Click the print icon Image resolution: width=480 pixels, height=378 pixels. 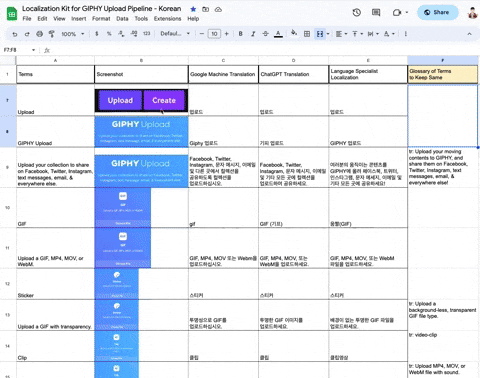(x=40, y=34)
